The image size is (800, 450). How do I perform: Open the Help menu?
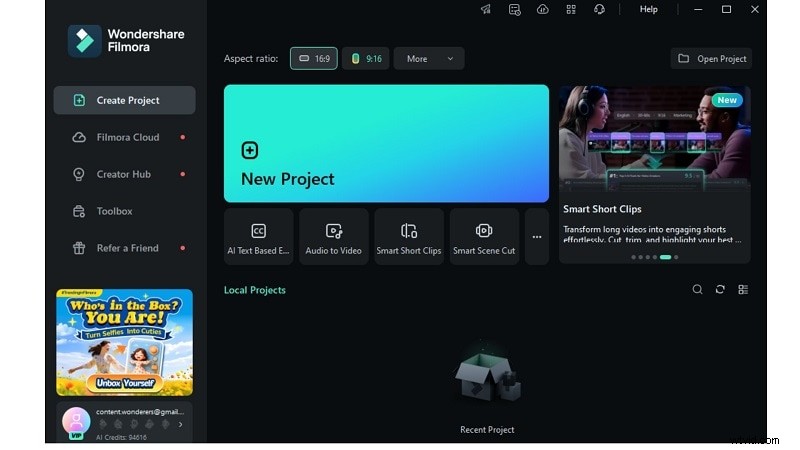point(648,9)
